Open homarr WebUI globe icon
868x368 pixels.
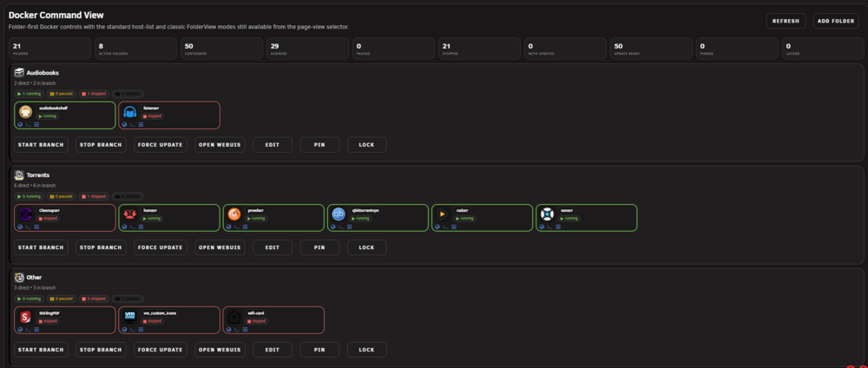(124, 227)
